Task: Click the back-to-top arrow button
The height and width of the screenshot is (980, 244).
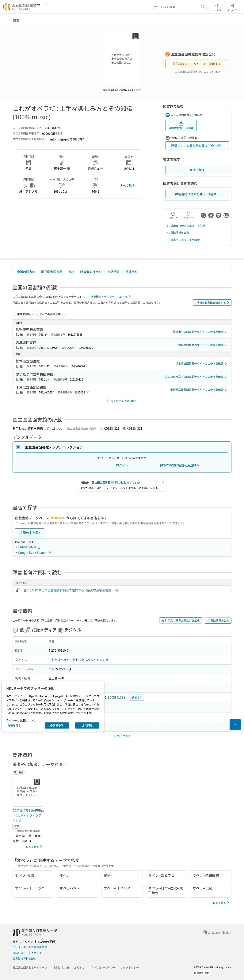Action: (x=235, y=724)
